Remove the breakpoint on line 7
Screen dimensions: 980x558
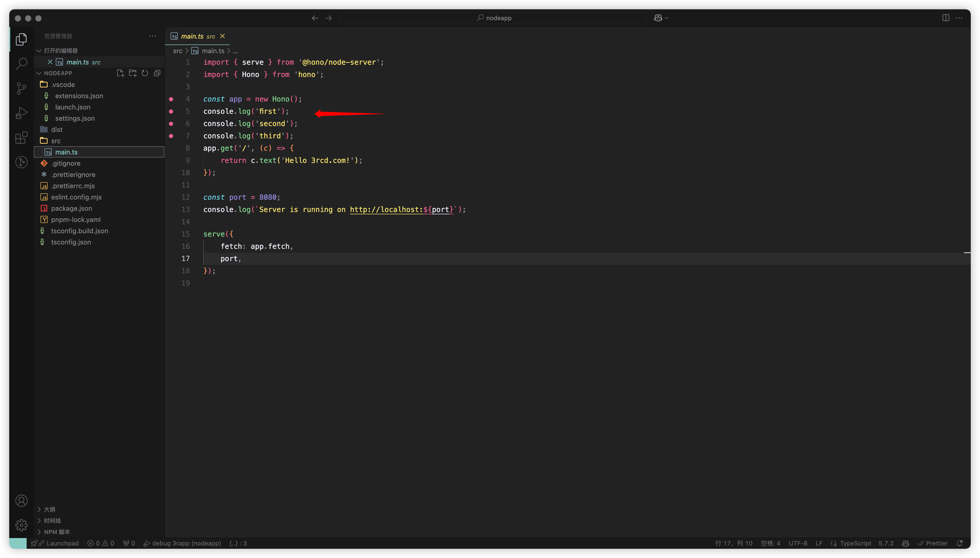click(171, 136)
